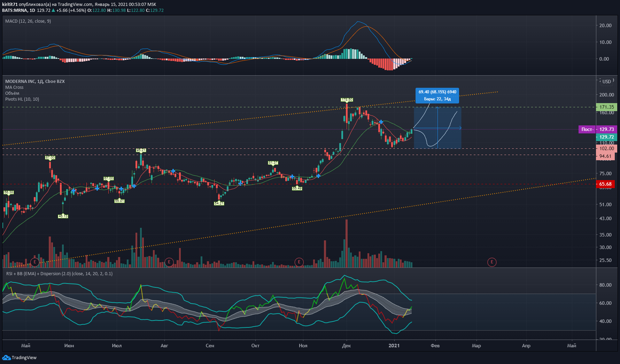Click the 56.38 pivot label
620x364 pixels.
click(x=9, y=192)
